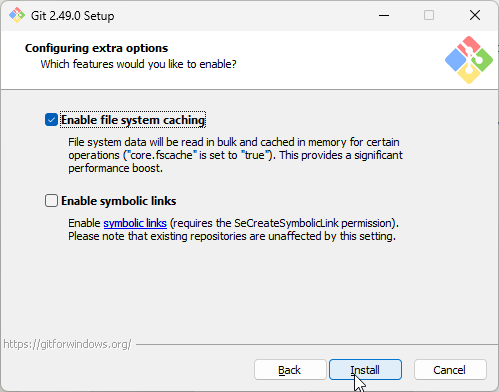Minimize the Git Setup window

(384, 15)
